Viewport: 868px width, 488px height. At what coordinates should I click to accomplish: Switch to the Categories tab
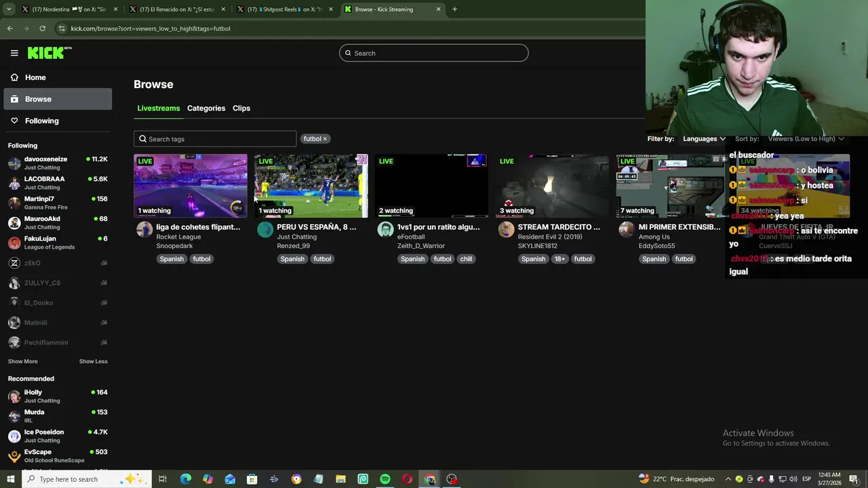(206, 108)
